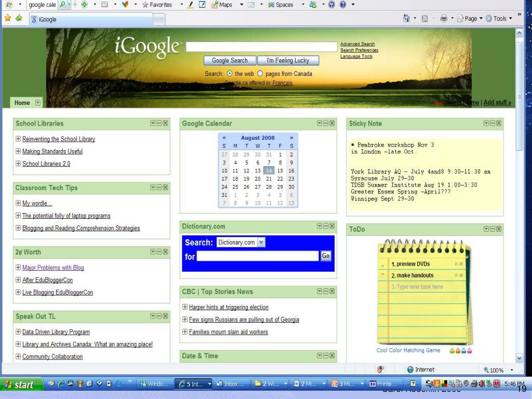Image resolution: width=532 pixels, height=399 pixels.
Task: Click the green plus icon in toolbar
Action: click(x=84, y=5)
